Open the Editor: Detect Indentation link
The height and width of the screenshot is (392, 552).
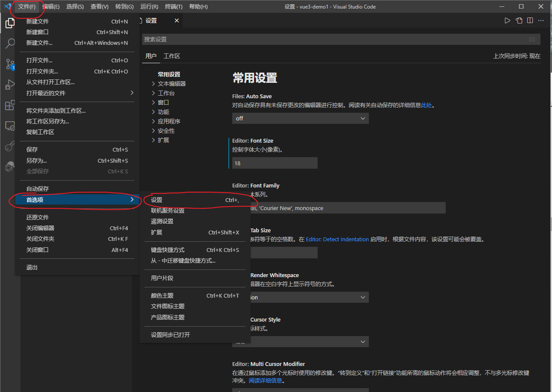coord(337,240)
